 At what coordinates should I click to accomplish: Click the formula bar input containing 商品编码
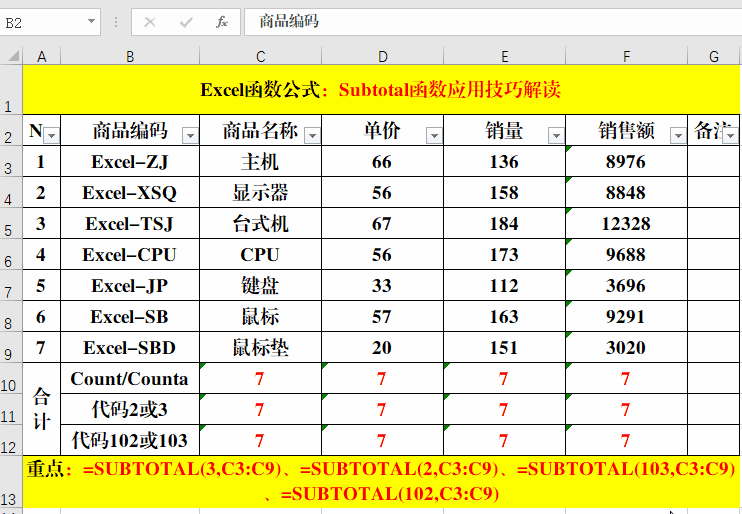[493, 22]
